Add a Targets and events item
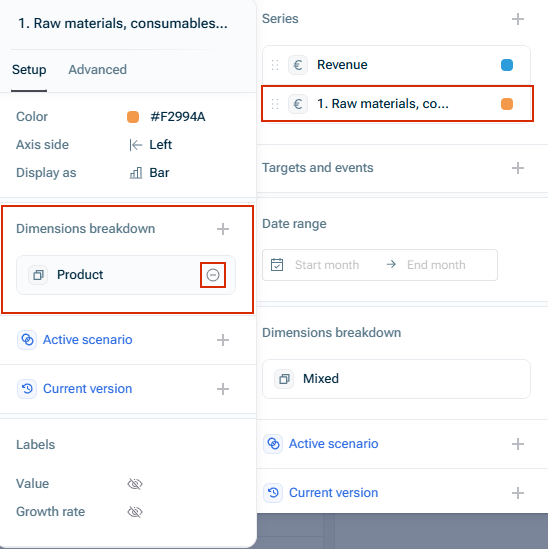This screenshot has height=549, width=548. tap(518, 168)
